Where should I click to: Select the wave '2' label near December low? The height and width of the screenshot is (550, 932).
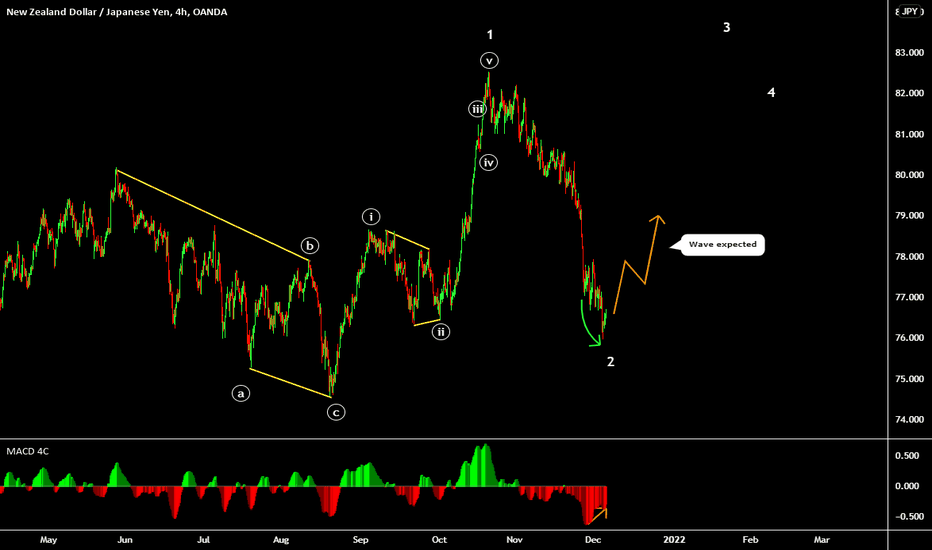click(610, 362)
